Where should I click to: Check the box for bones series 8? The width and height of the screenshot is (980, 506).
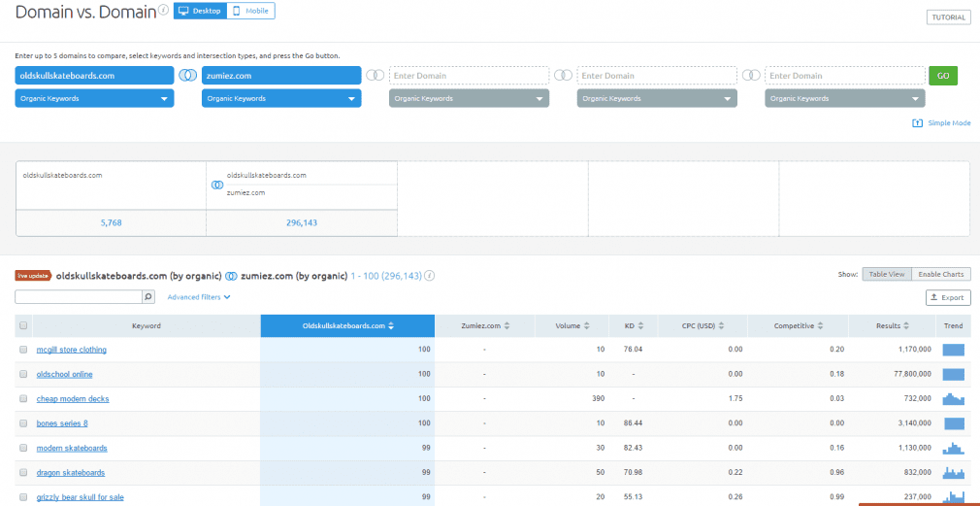(23, 423)
